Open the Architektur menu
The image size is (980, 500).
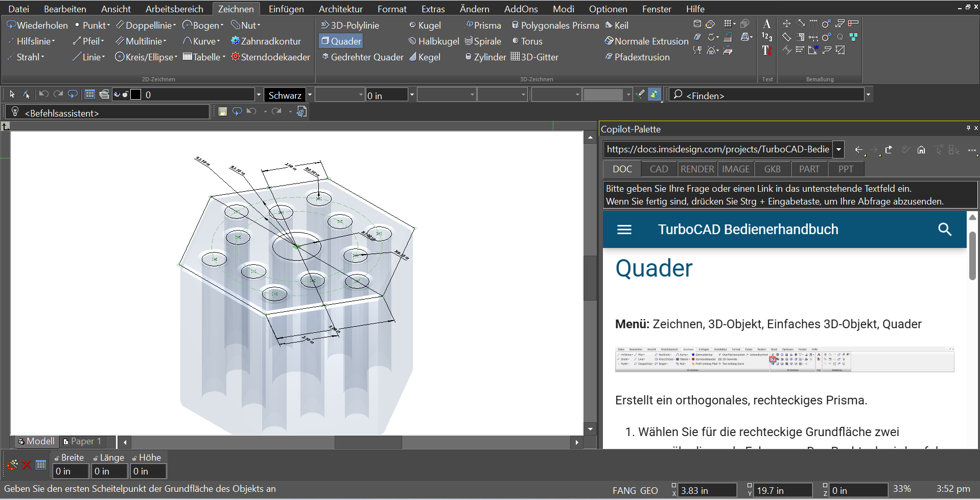[x=340, y=9]
